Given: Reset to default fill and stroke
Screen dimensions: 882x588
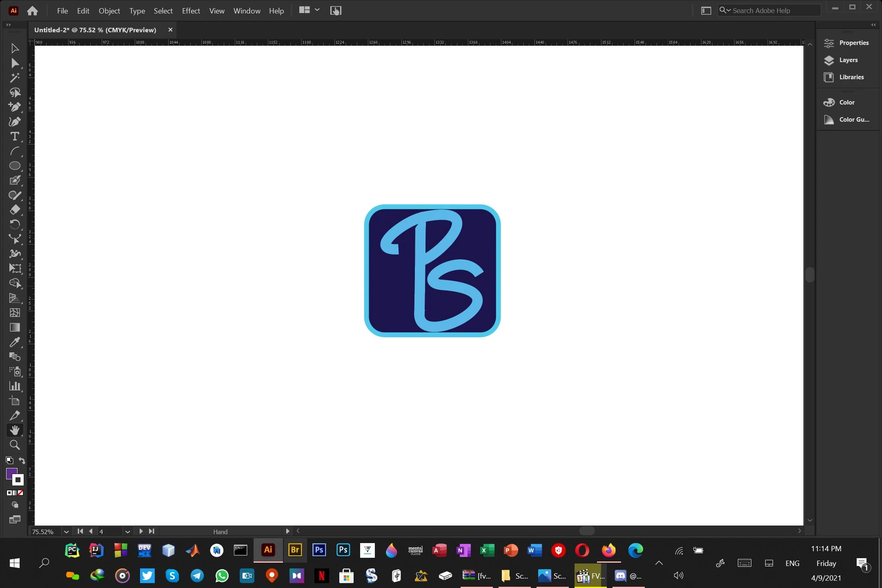Looking at the screenshot, I should point(9,461).
